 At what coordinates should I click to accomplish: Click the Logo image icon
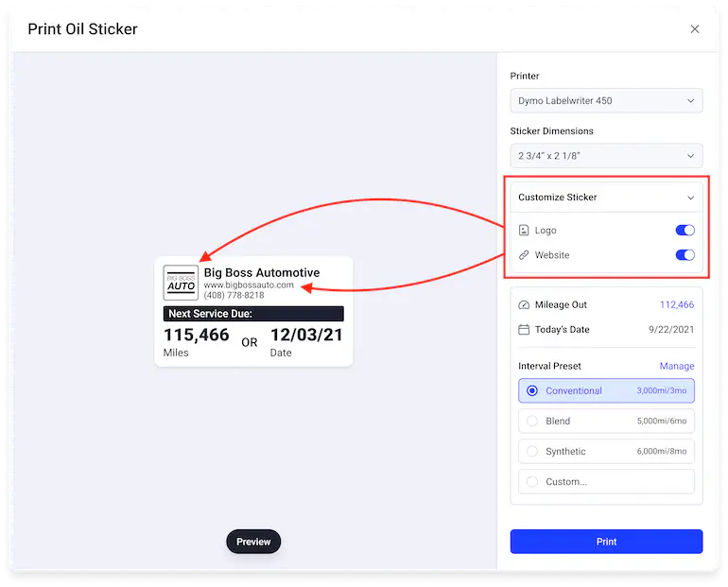click(525, 231)
